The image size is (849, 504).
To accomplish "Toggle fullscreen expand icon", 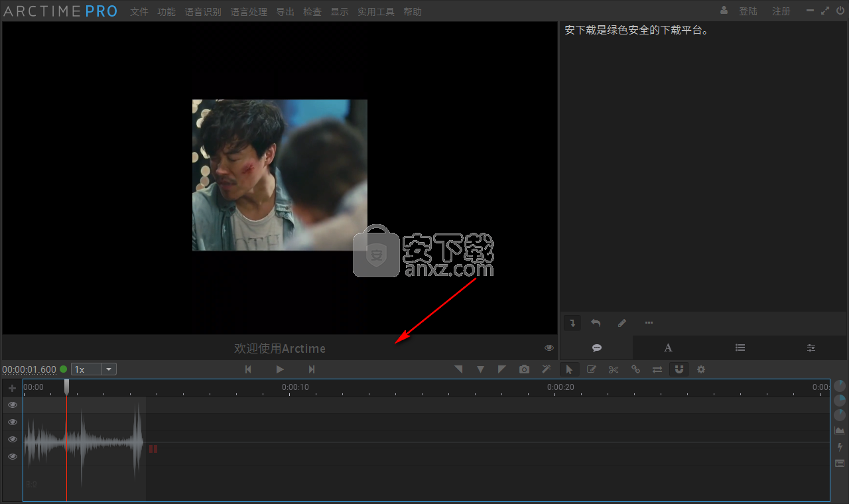I will point(825,11).
